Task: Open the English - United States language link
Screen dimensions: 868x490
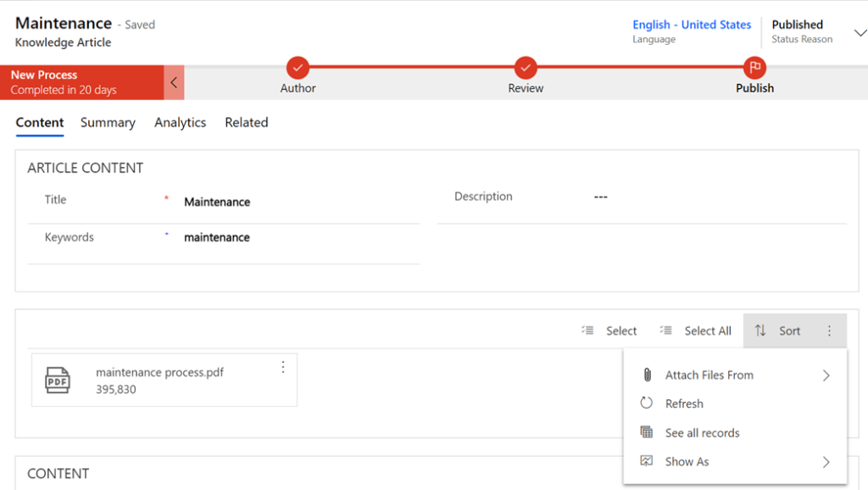Action: click(x=692, y=25)
